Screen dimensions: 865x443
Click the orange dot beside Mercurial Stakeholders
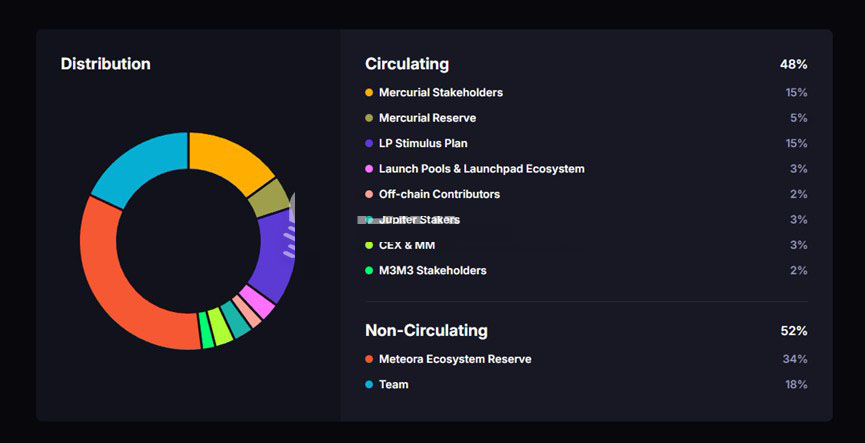tap(369, 93)
